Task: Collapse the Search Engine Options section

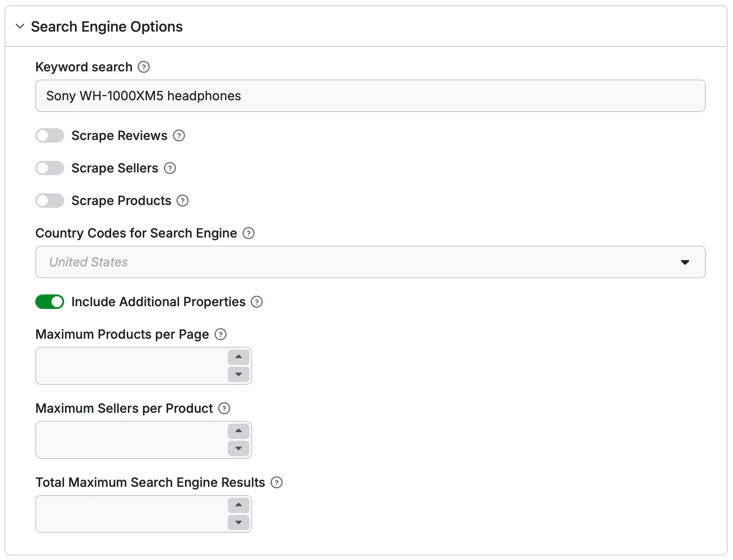Action: (x=20, y=26)
